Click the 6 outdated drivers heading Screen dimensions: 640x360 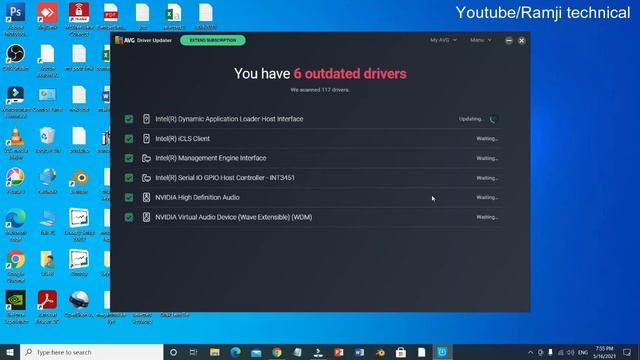[x=350, y=73]
